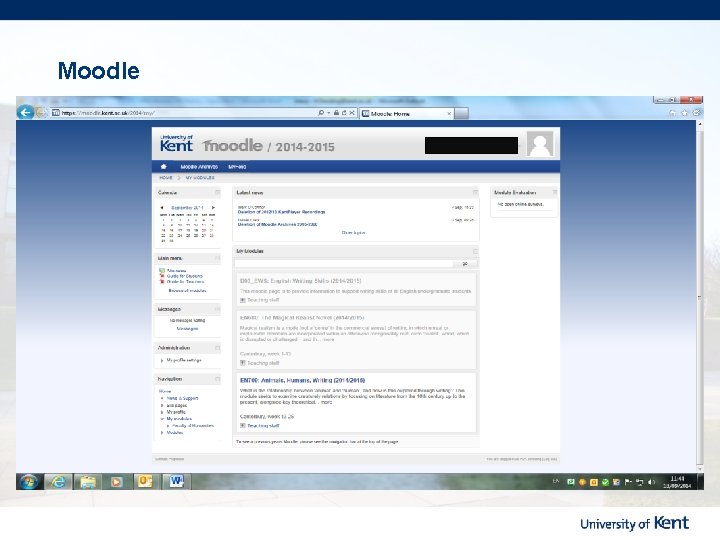Image resolution: width=720 pixels, height=540 pixels.
Task: Click the HOME breadcrumb link
Action: [166, 178]
